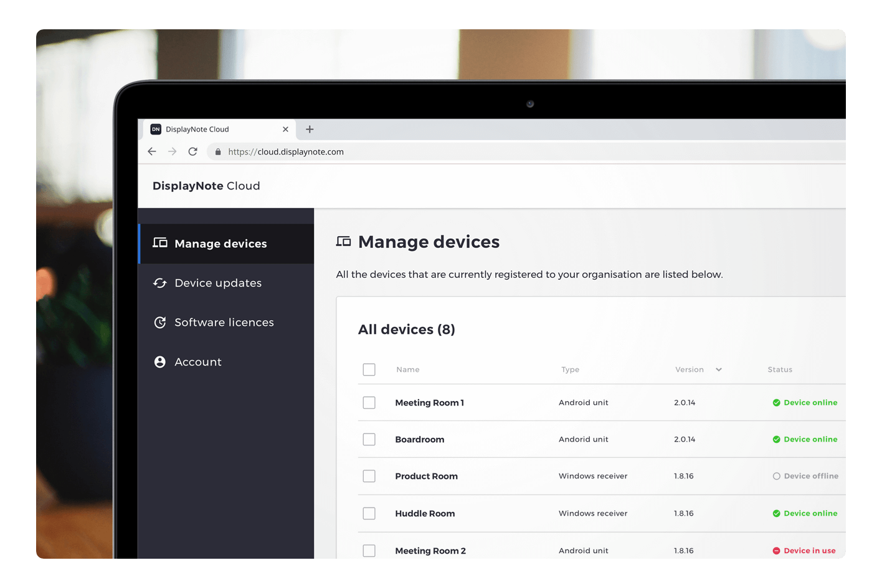The width and height of the screenshot is (882, 588).
Task: Go back in browser history
Action: pos(152,151)
